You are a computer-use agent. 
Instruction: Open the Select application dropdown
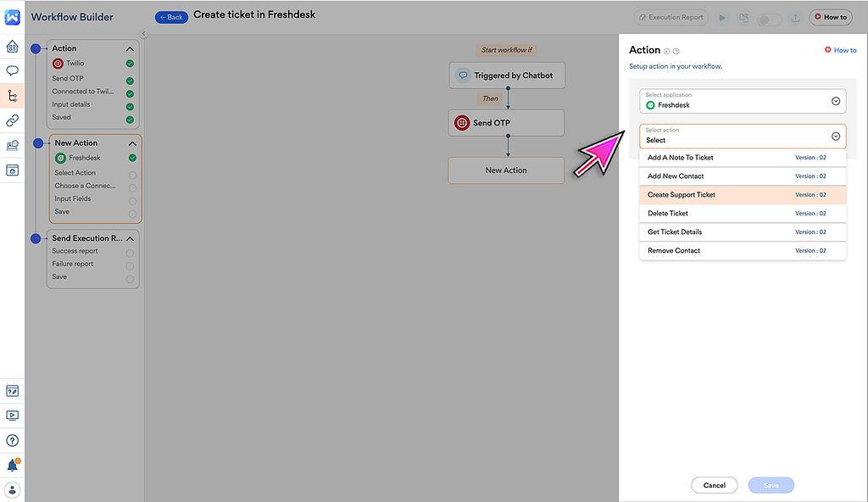point(743,101)
